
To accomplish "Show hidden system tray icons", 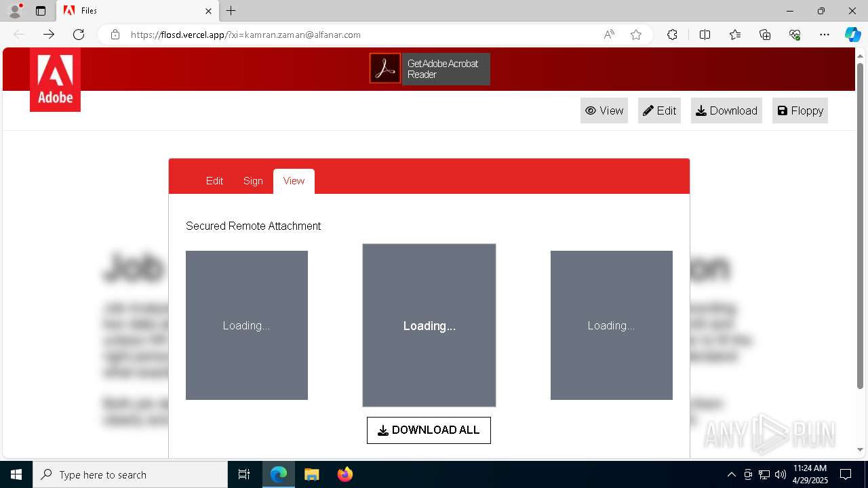I will [732, 474].
